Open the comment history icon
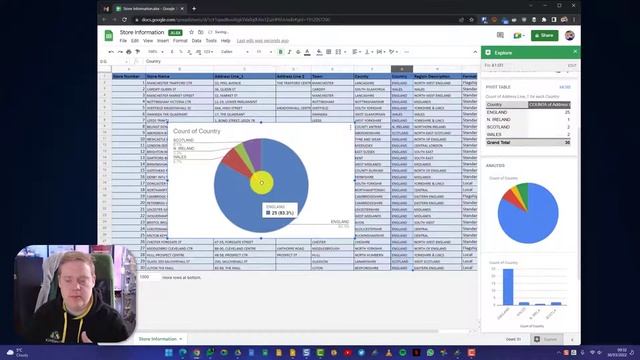Image resolution: width=640 pixels, height=360 pixels. (500, 36)
